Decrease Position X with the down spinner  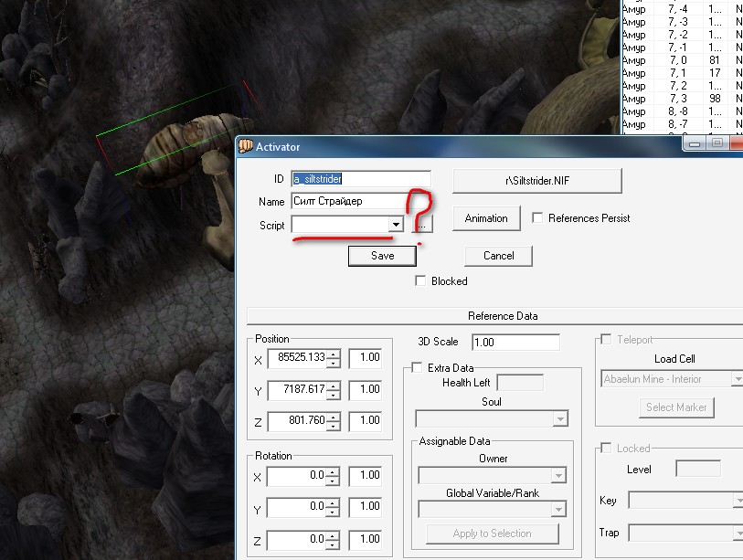pos(334,363)
